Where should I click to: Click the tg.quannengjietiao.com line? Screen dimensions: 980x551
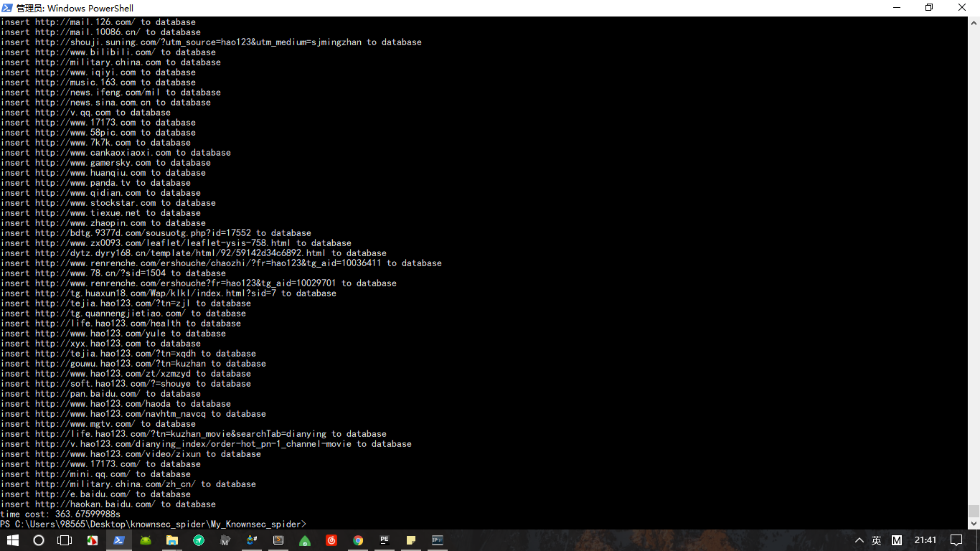coord(123,314)
